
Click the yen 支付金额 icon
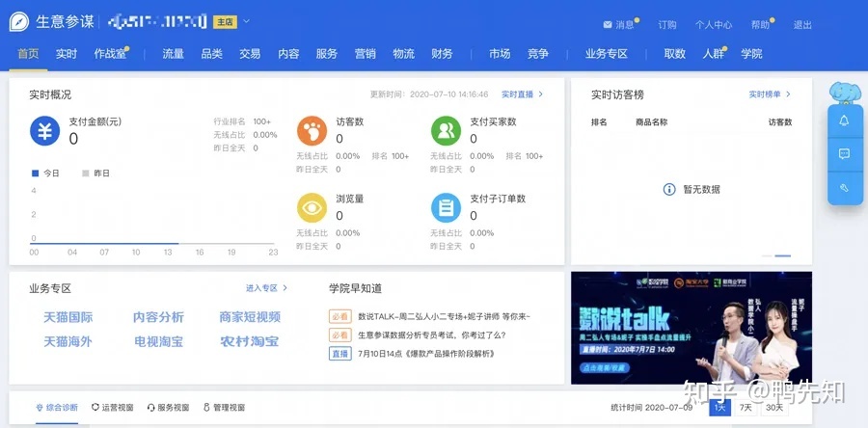[44, 131]
